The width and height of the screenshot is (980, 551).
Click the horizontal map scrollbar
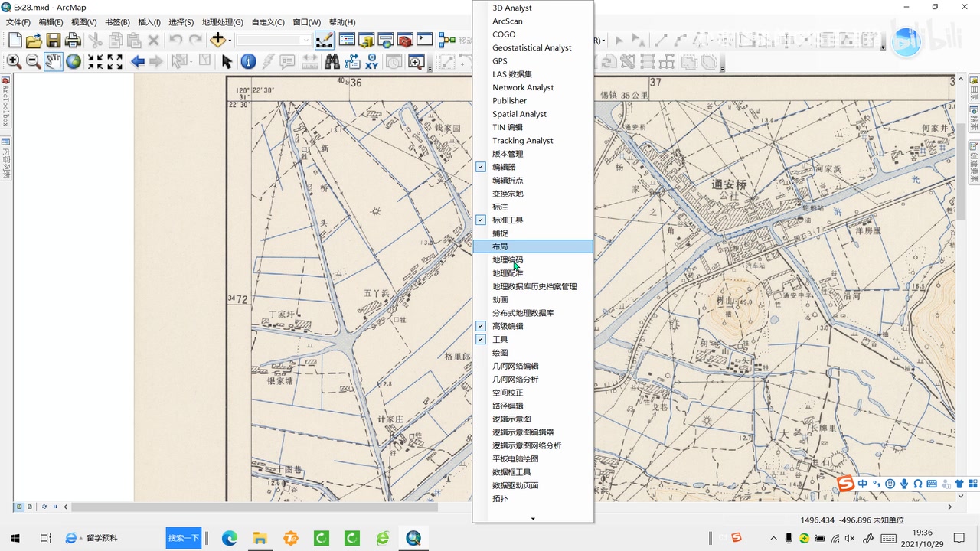(253, 507)
